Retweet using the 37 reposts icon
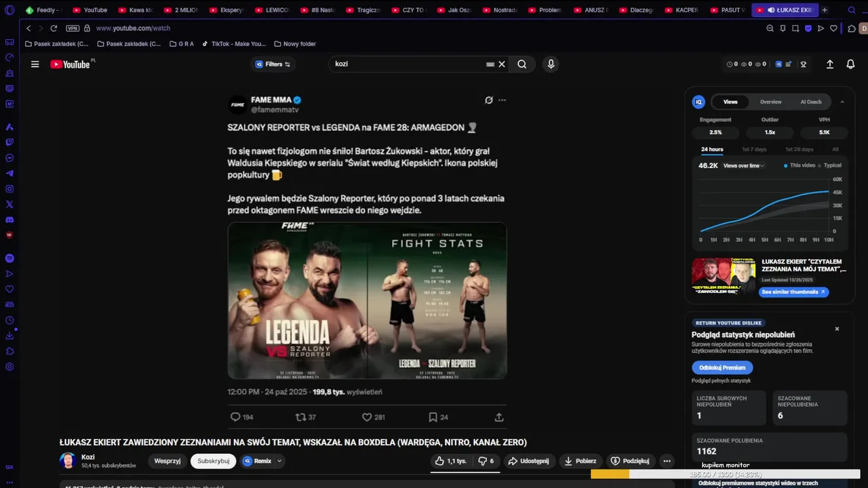The width and height of the screenshot is (868, 488). pyautogui.click(x=300, y=418)
